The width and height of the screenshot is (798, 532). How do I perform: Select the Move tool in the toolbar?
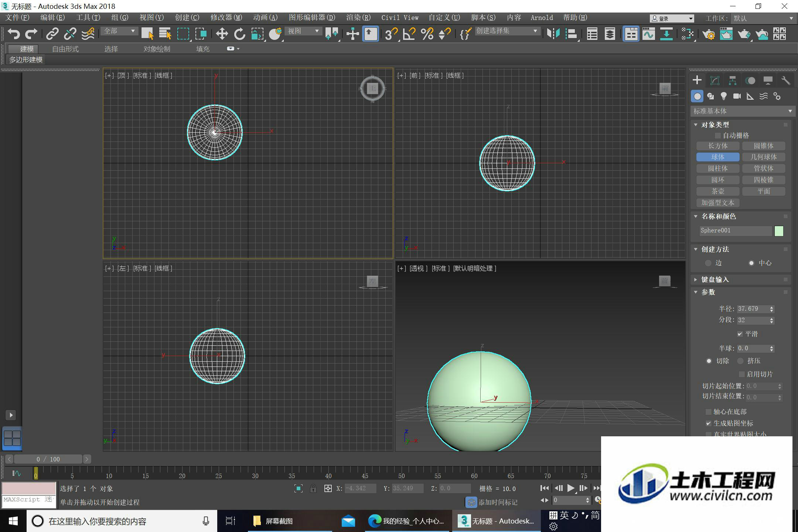coord(222,34)
